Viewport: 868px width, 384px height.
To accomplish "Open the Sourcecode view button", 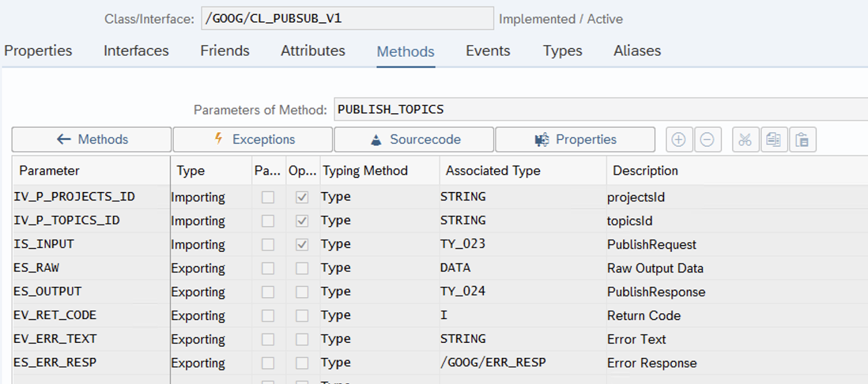I will click(x=414, y=140).
